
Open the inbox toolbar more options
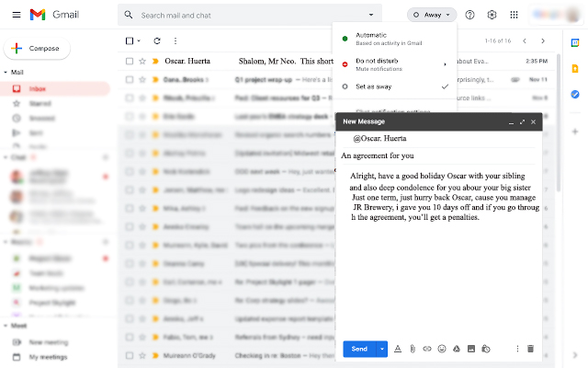(175, 40)
